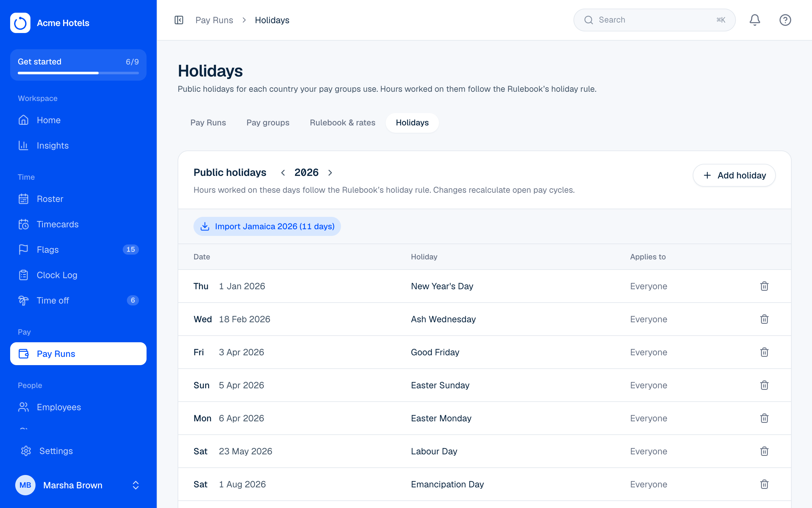Open Settings in the sidebar
This screenshot has width=812, height=508.
78,451
